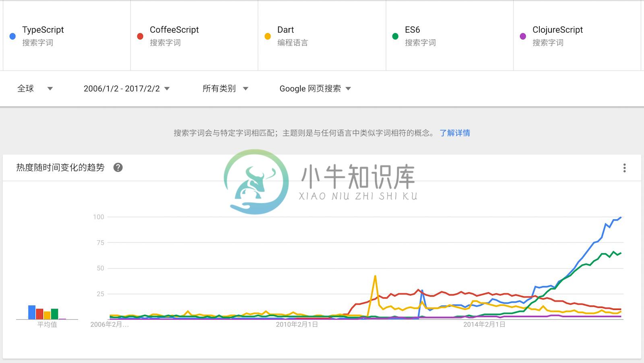Select the ES6 search term

pyautogui.click(x=450, y=35)
